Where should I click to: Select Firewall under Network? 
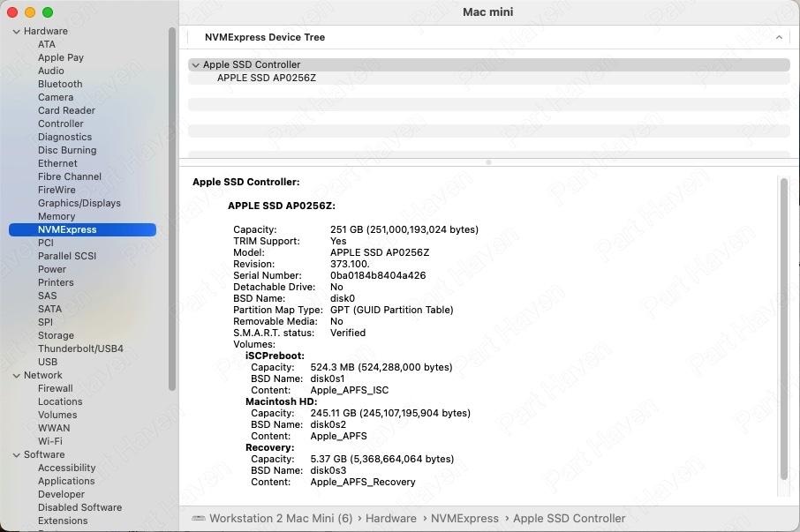(55, 389)
